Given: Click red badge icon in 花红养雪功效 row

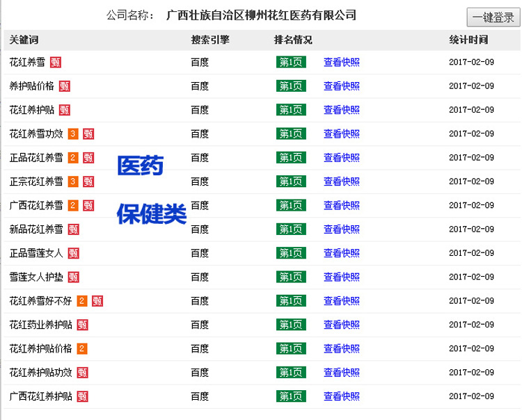Looking at the screenshot, I should click(x=88, y=134).
